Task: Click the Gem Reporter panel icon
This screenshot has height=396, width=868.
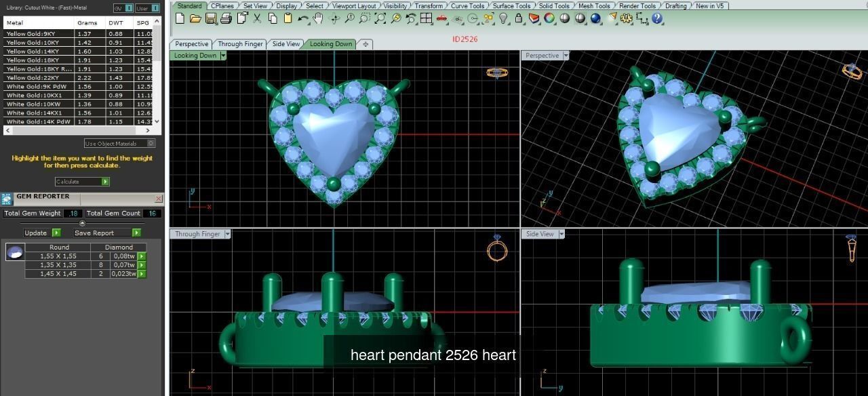Action: pos(7,199)
